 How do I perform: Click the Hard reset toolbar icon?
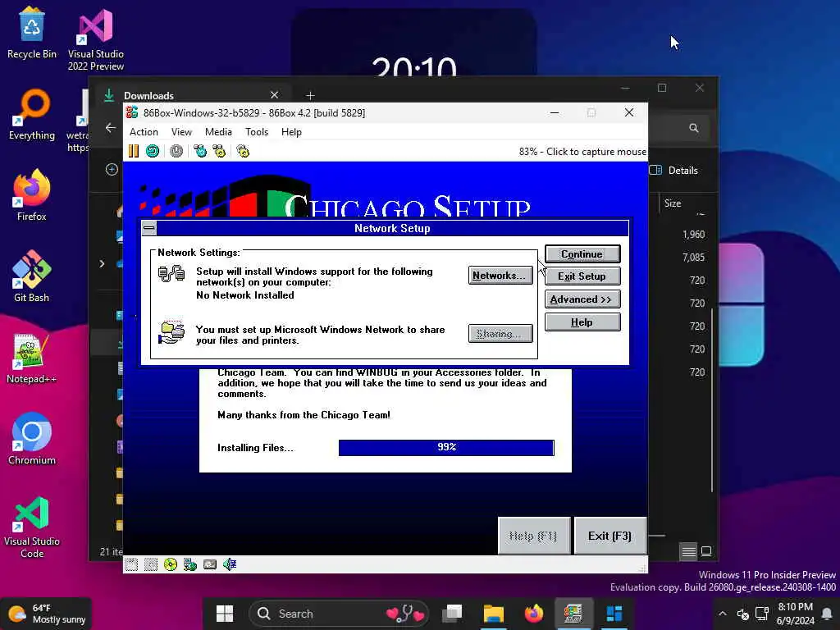153,152
